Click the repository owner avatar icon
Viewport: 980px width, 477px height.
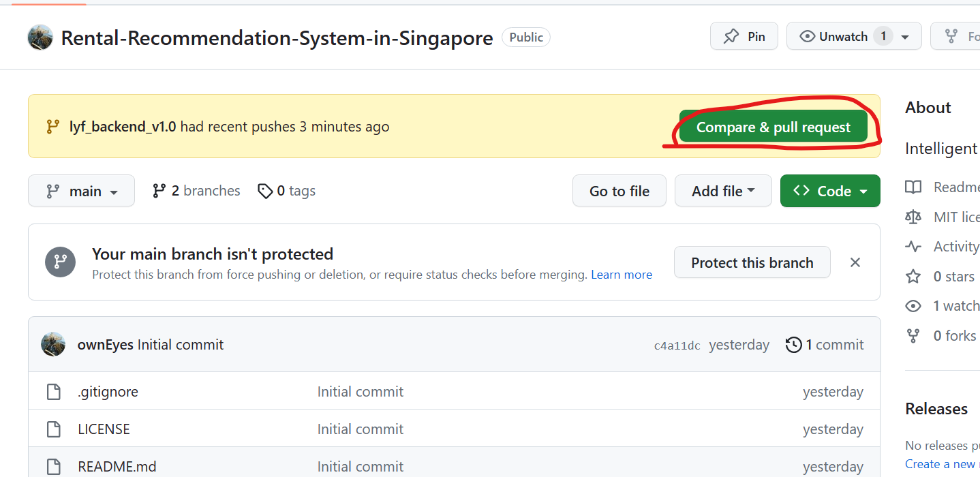coord(40,37)
